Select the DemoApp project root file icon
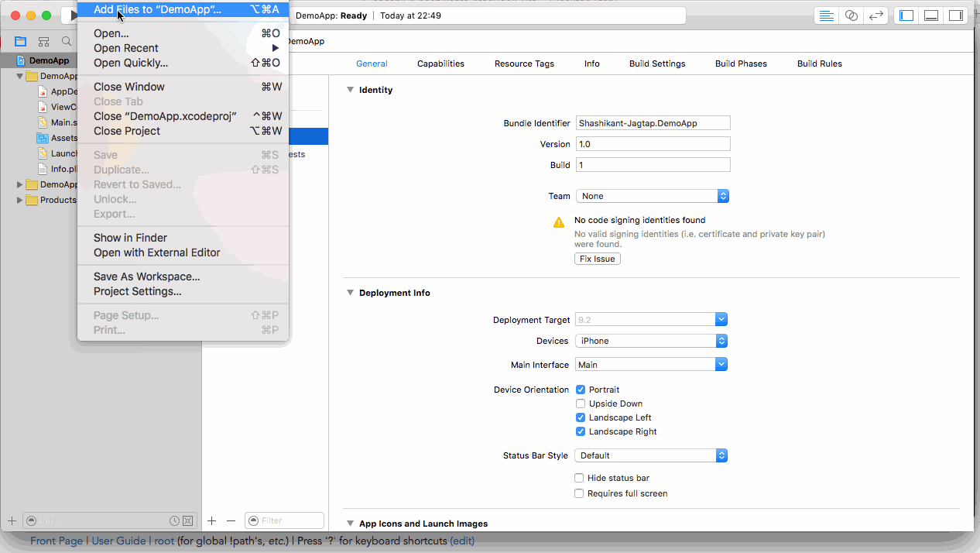Screen dimensions: 980x553 click(x=22, y=60)
